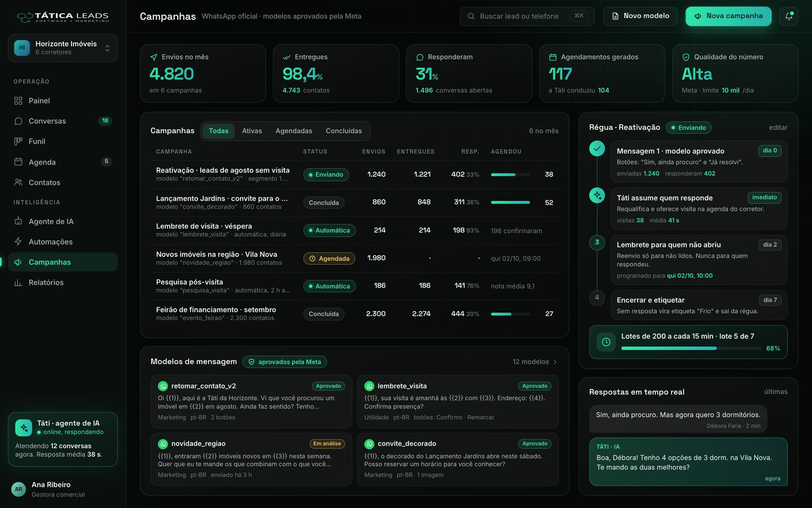The image size is (812, 508).
Task: Click the clock icon in lotes card
Action: point(606,342)
